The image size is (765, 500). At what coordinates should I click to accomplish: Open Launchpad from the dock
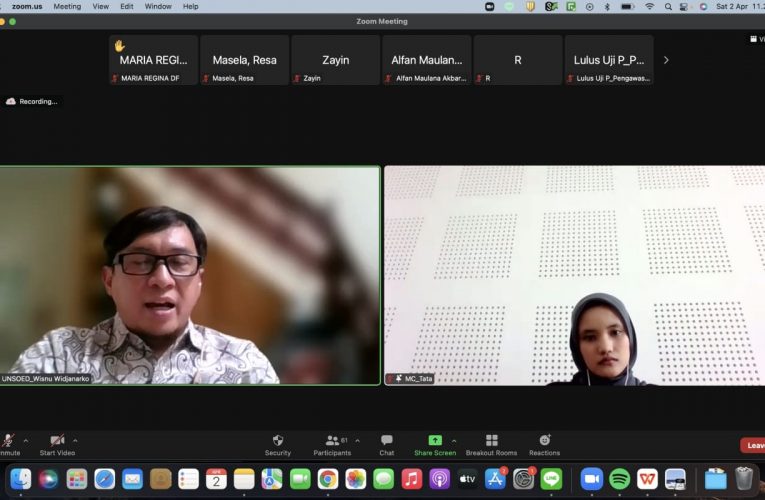coord(77,479)
